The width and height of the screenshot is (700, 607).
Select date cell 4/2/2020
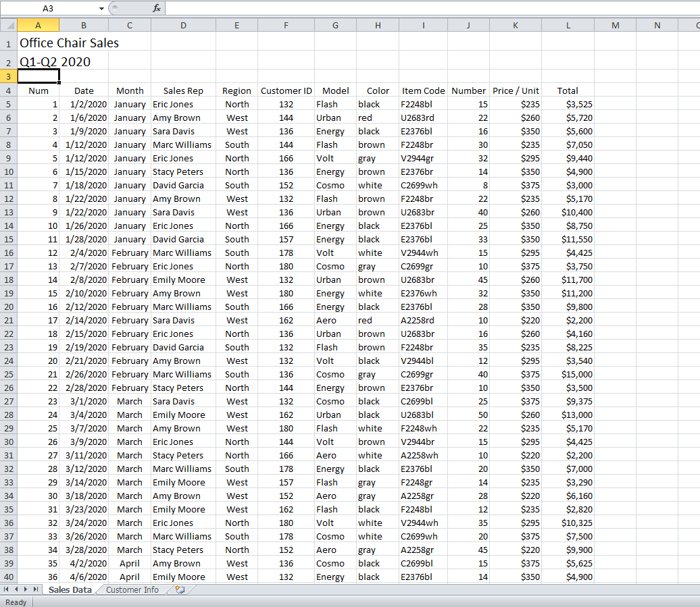point(84,564)
